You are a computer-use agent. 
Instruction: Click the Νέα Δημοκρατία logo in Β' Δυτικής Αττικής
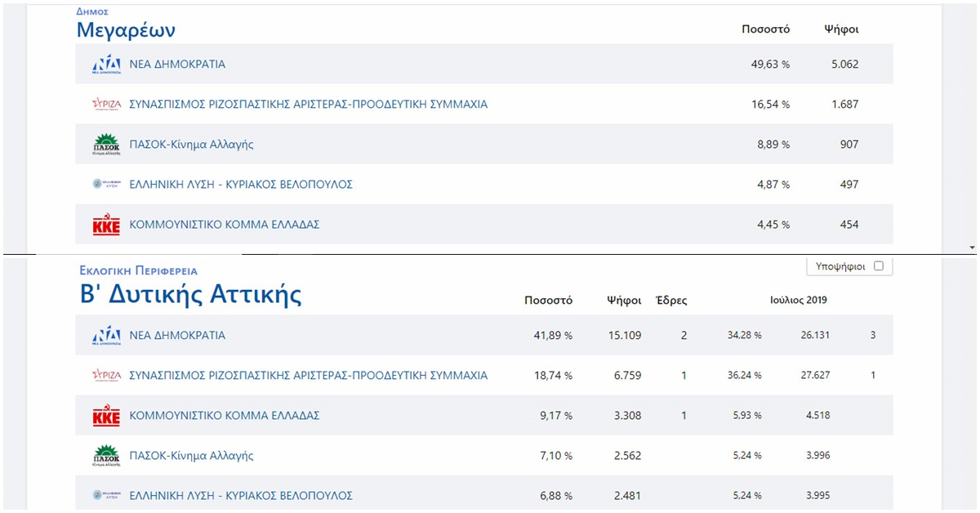tap(106, 336)
